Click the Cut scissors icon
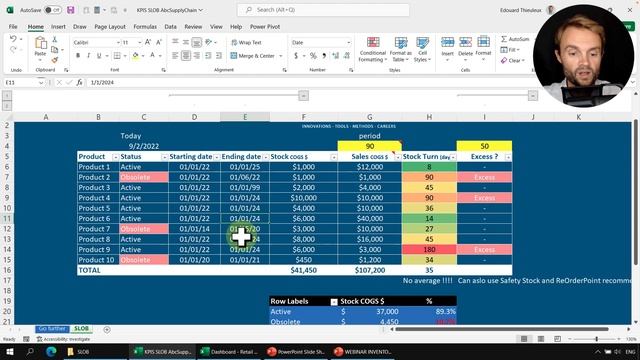This screenshot has width=640, height=360. point(54,39)
